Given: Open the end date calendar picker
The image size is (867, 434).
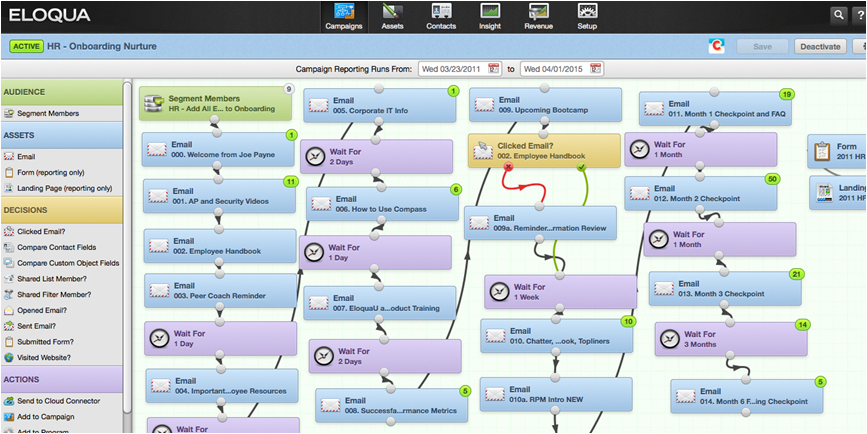Looking at the screenshot, I should [x=596, y=69].
